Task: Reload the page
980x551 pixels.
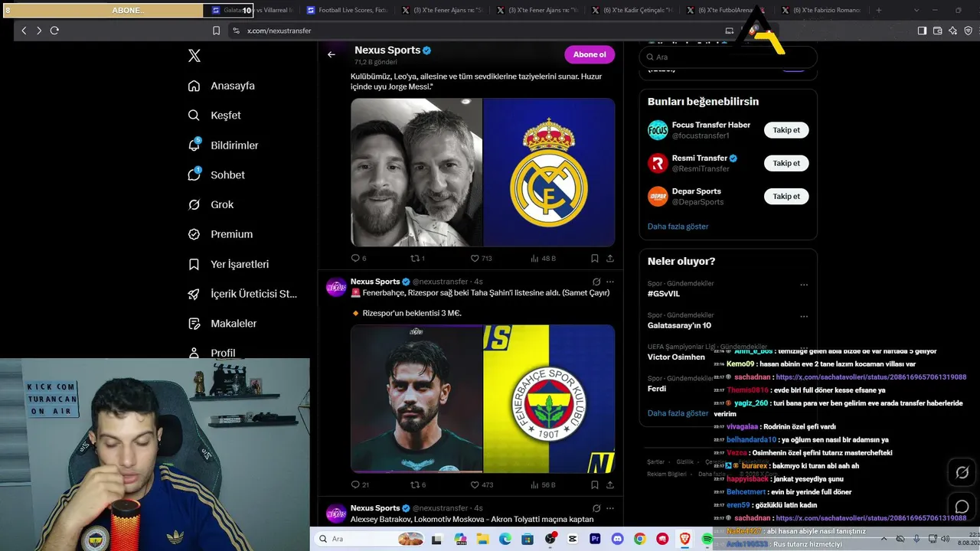Action: [x=54, y=31]
